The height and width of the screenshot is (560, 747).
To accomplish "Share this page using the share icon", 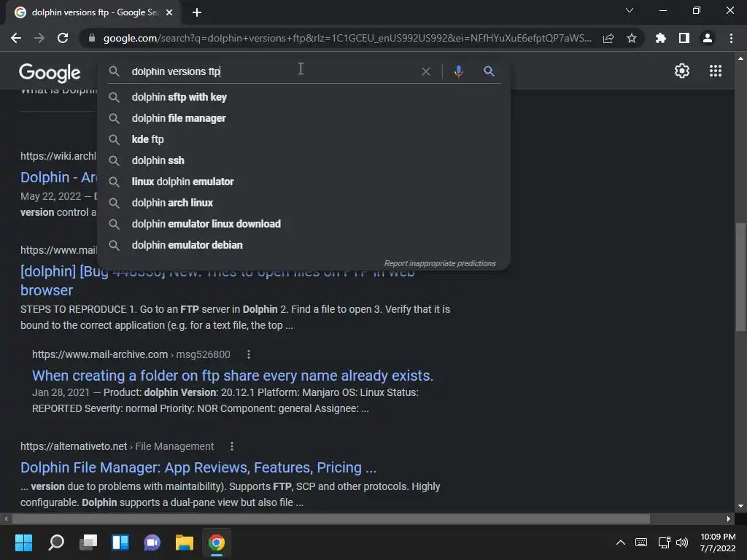I will point(608,38).
